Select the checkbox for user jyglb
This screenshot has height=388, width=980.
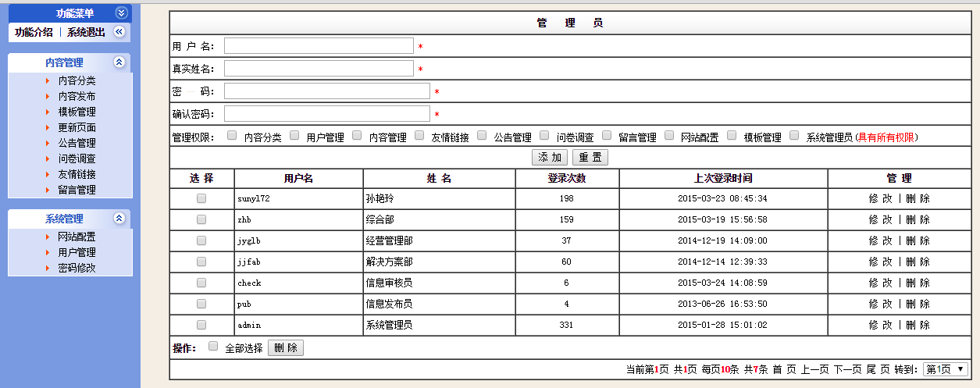[201, 240]
